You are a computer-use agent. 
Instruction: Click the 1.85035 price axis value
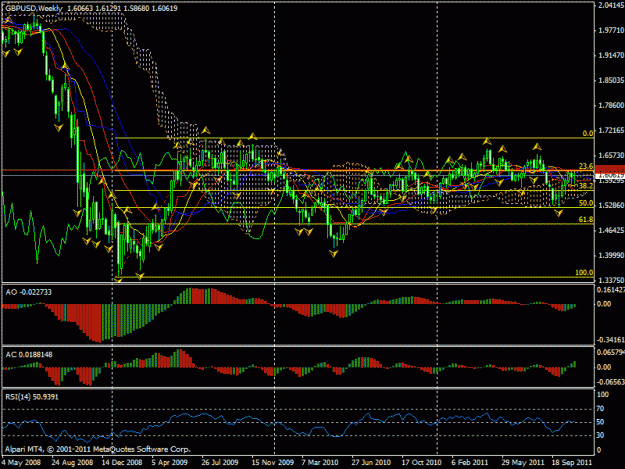click(611, 80)
